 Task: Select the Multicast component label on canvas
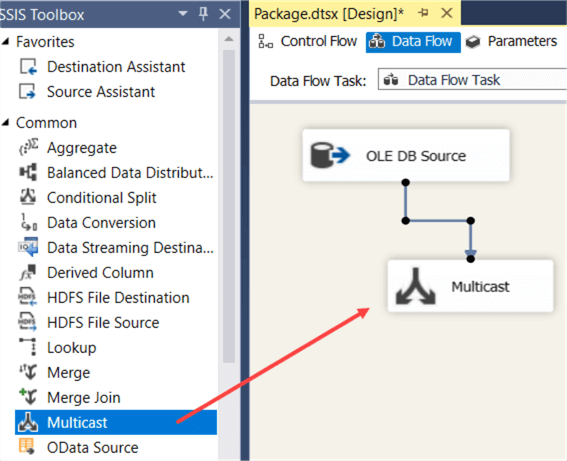(480, 286)
